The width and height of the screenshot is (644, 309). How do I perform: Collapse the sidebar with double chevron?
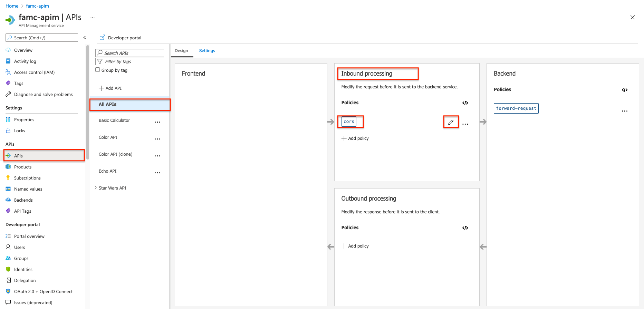pos(85,38)
